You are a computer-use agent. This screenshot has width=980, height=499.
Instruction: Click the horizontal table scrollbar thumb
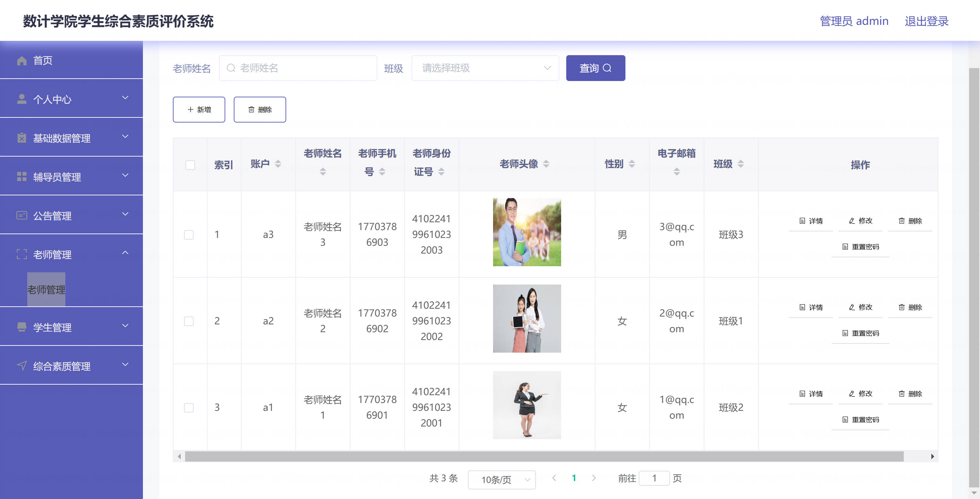(544, 456)
